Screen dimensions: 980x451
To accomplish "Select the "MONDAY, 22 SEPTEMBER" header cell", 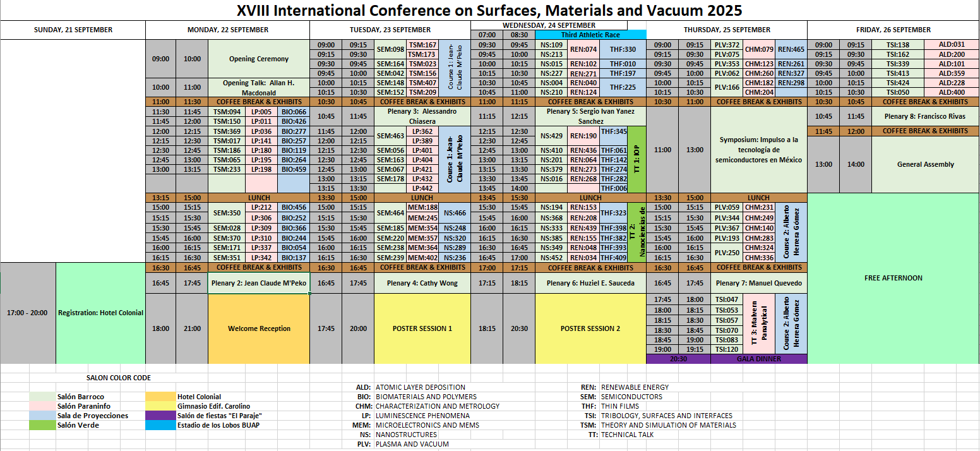I will coord(228,30).
